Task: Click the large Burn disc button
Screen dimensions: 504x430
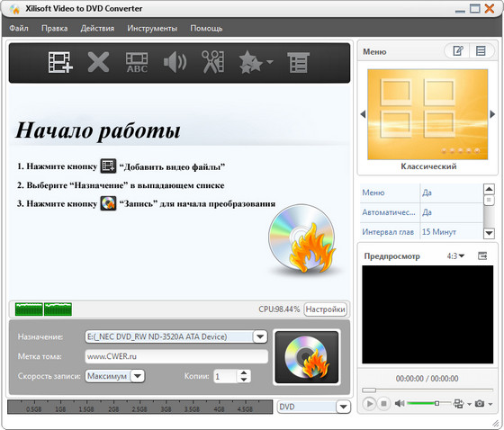Action: tap(307, 357)
